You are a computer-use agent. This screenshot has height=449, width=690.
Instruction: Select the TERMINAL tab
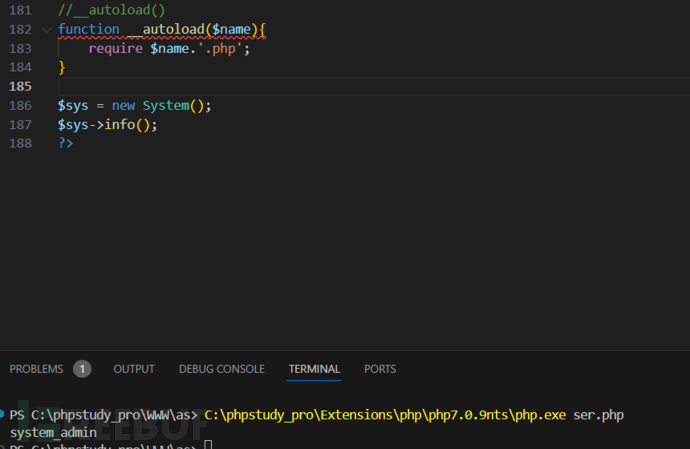(x=314, y=369)
